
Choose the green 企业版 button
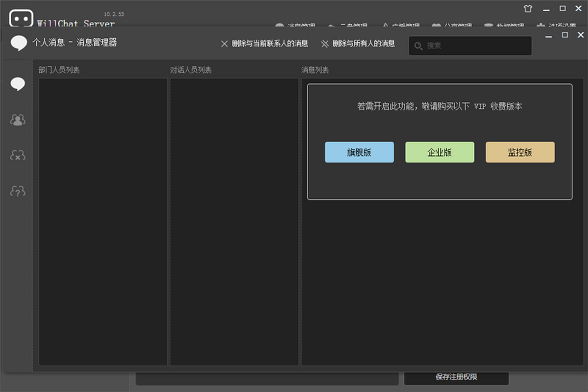(440, 152)
